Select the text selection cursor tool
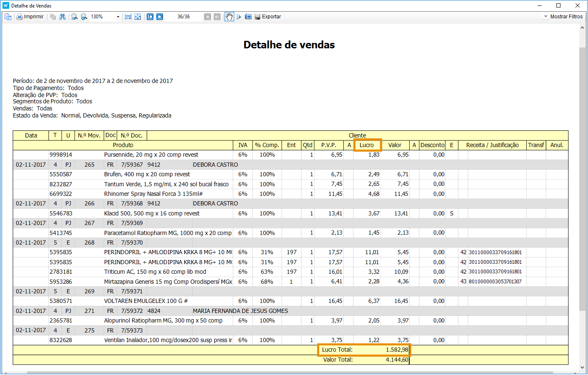The image size is (588, 375). 239,17
